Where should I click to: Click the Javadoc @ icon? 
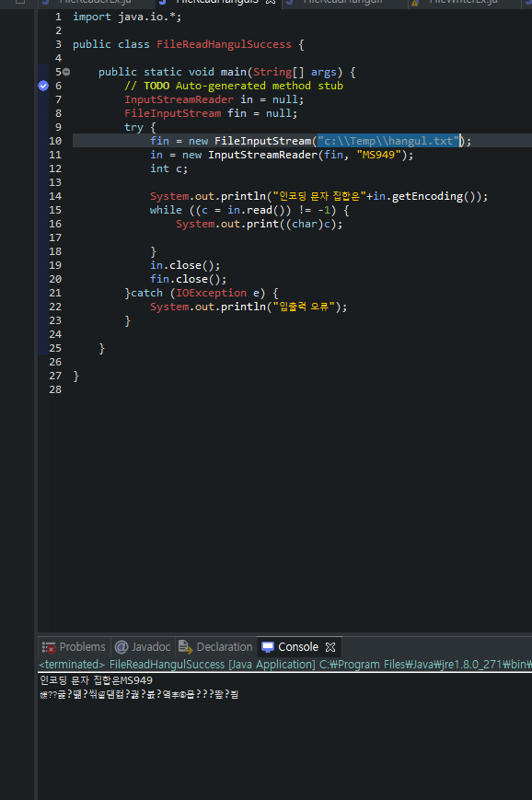tap(121, 647)
